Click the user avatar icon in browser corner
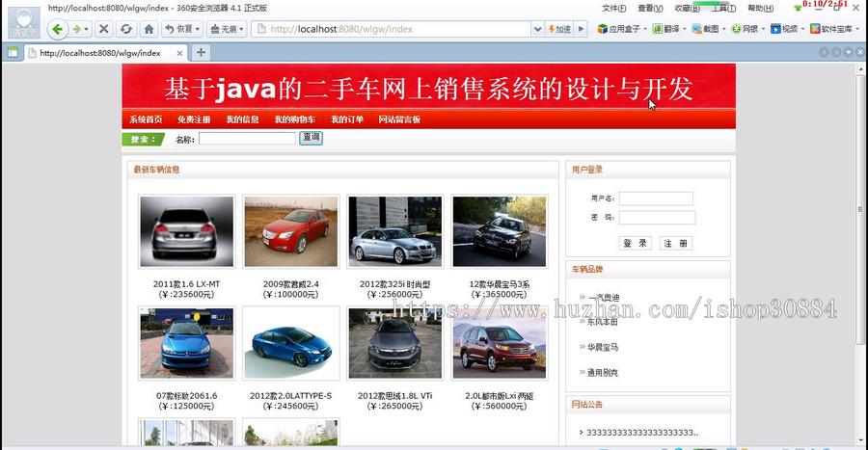 (24, 22)
